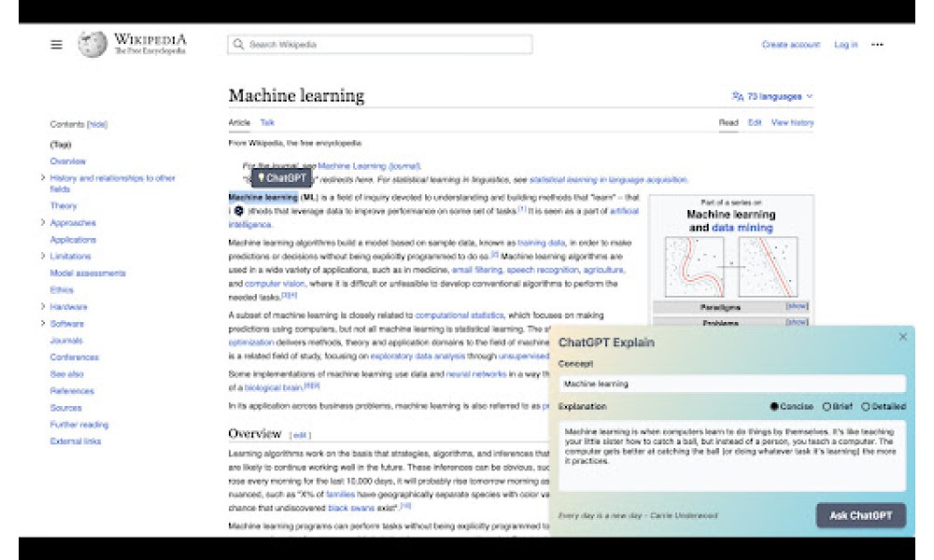This screenshot has height=560, width=934.
Task: Click the languages translate icon
Action: pos(738,96)
